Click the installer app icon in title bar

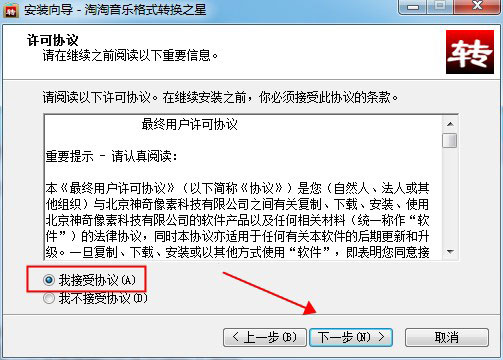click(x=11, y=10)
